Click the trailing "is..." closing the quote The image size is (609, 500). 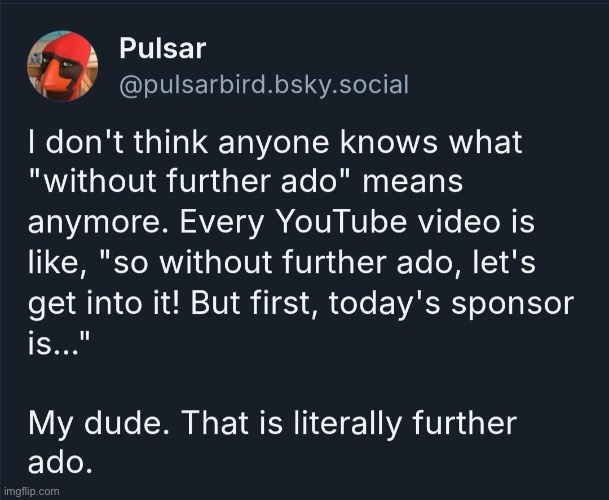tap(59, 343)
